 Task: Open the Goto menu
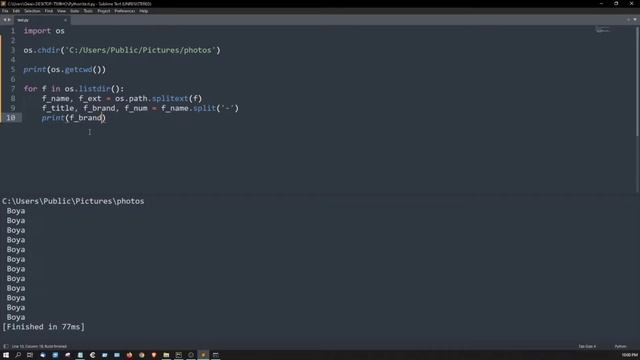(x=75, y=11)
